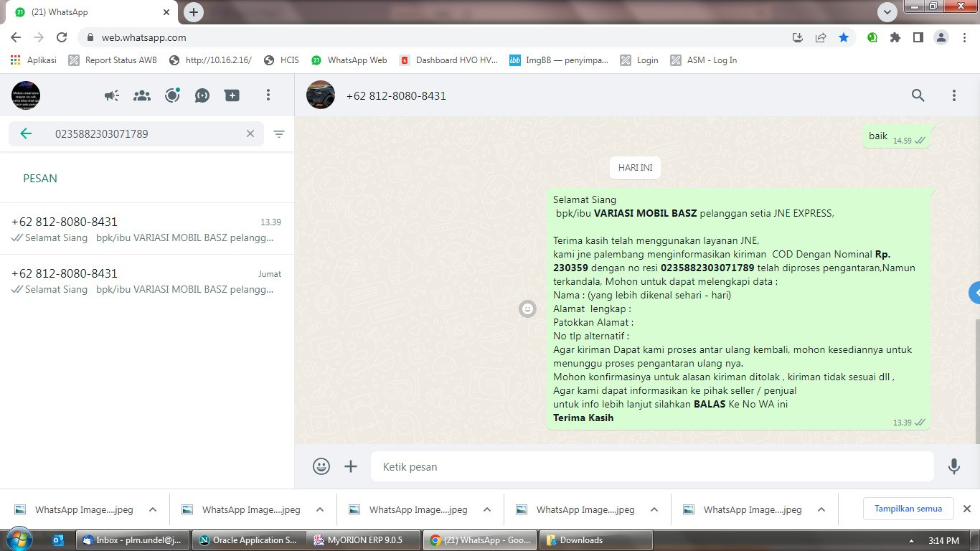The image size is (980, 551).
Task: Open the Windows Start menu
Action: pyautogui.click(x=18, y=540)
